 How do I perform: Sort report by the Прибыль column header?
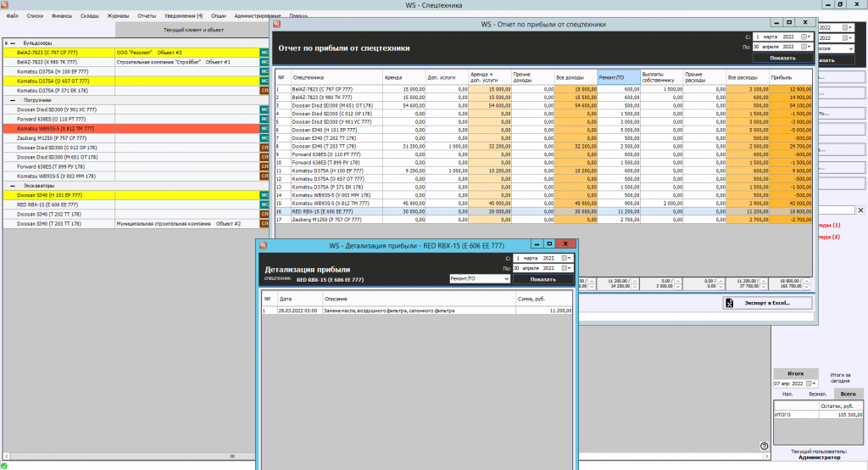pyautogui.click(x=791, y=77)
